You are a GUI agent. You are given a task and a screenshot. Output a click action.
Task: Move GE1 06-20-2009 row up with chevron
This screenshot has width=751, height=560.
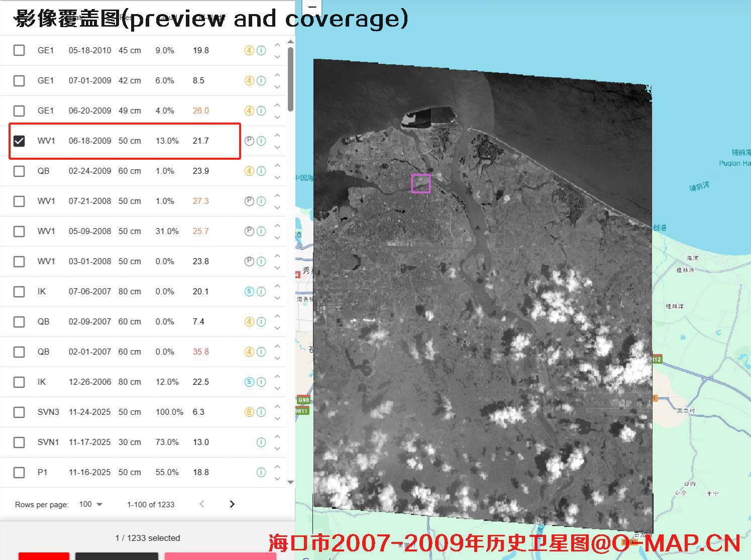(x=277, y=105)
